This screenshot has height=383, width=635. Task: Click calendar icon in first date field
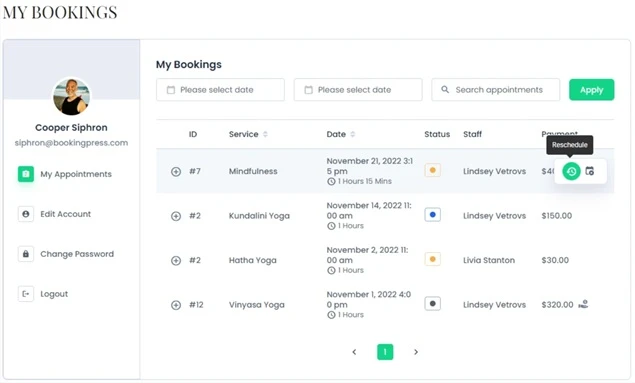point(171,90)
